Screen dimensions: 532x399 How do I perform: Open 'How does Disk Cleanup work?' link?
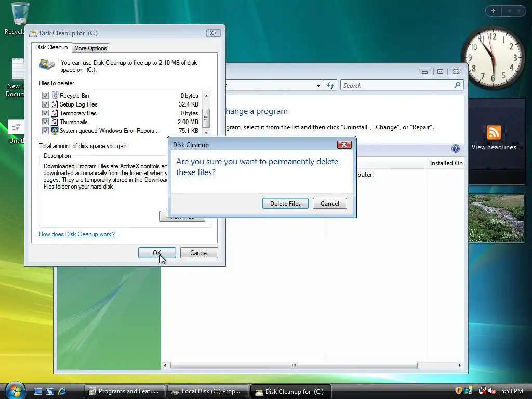click(x=77, y=234)
